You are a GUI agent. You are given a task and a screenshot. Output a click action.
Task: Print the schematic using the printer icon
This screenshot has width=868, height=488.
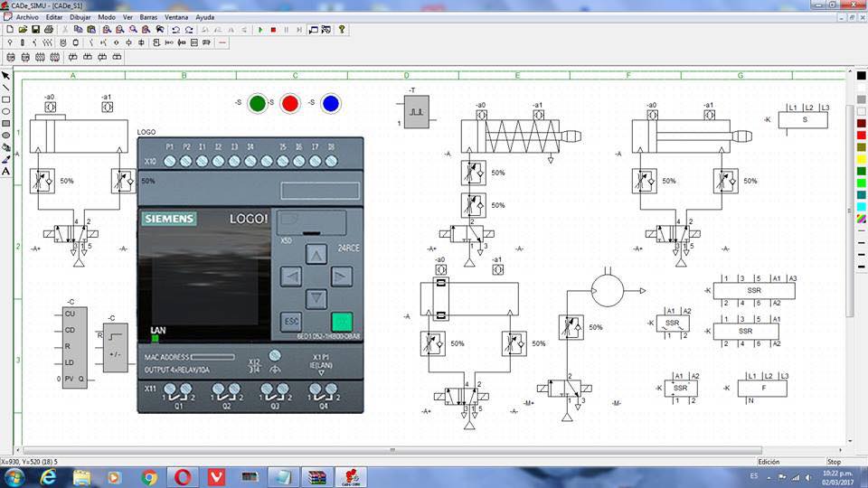pos(49,29)
